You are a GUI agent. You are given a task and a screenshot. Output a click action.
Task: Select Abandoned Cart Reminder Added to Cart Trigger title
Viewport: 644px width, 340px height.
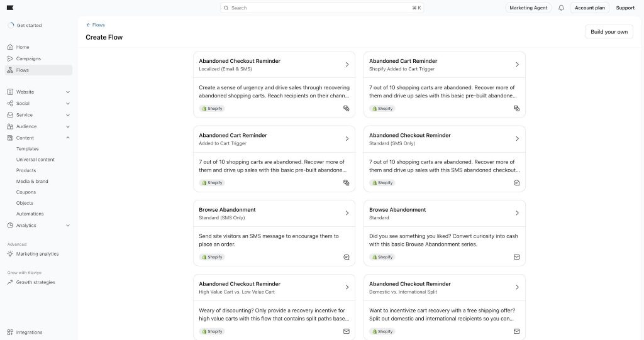233,135
